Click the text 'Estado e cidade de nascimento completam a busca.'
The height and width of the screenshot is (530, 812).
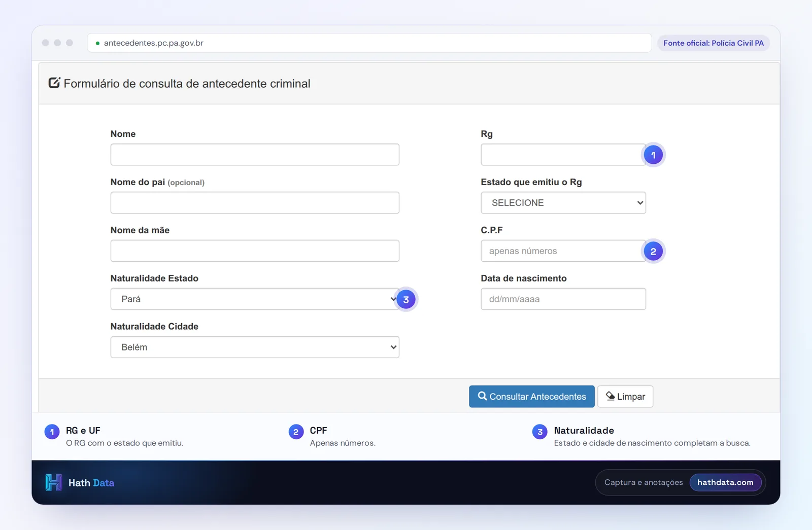pos(652,443)
